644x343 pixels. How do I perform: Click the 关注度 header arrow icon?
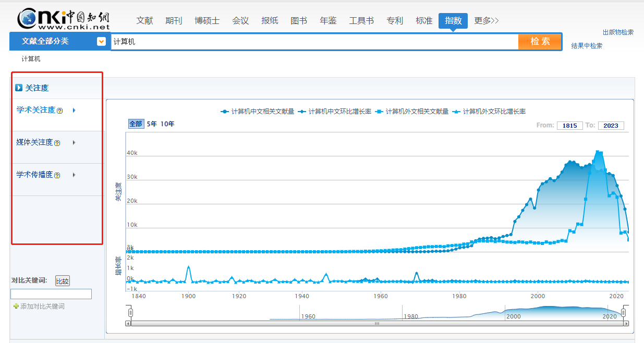pyautogui.click(x=19, y=88)
